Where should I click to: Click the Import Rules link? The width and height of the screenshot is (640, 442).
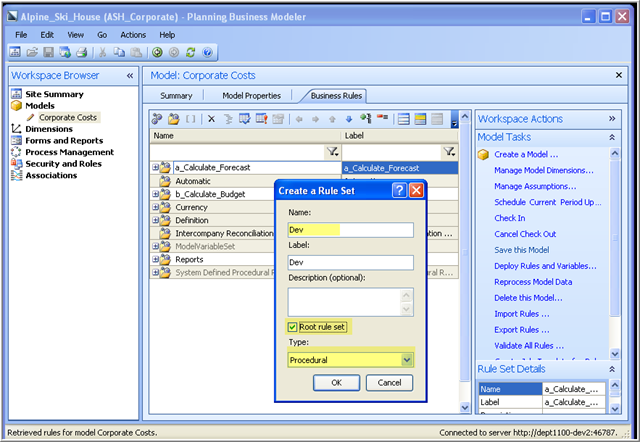point(522,314)
